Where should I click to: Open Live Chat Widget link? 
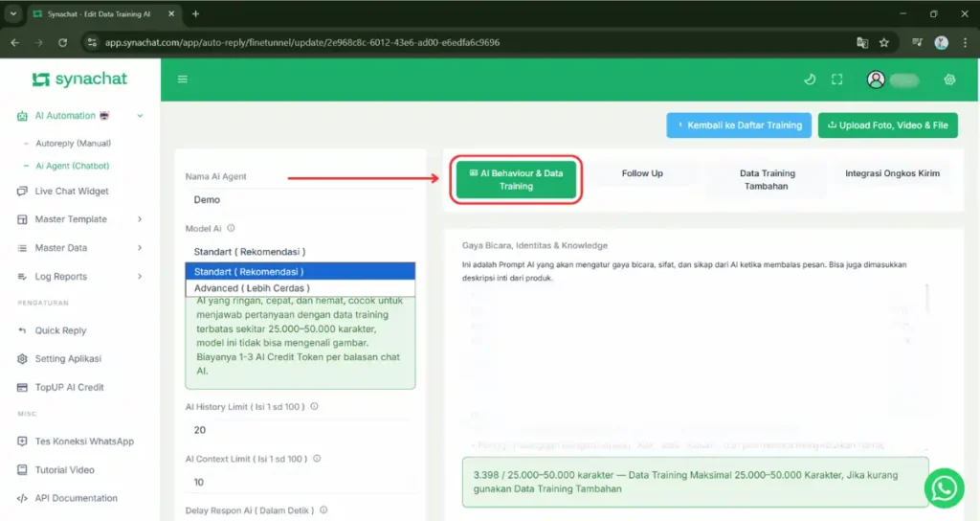tap(72, 191)
